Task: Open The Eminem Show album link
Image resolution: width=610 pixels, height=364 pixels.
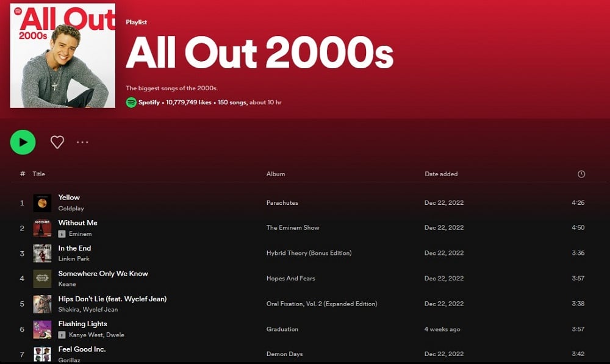Action: [x=293, y=227]
